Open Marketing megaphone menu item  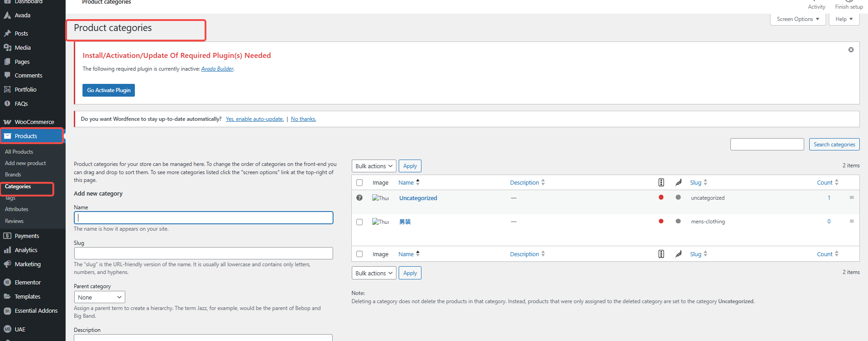[7, 264]
